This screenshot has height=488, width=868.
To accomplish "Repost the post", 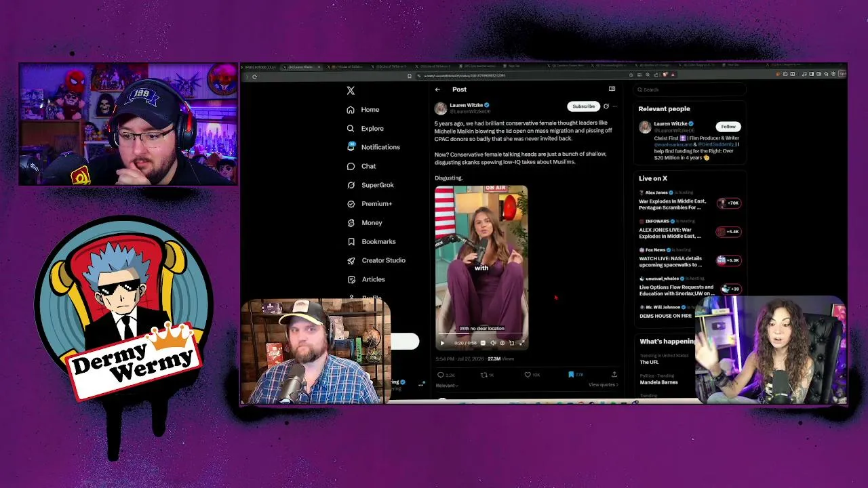I will (487, 375).
